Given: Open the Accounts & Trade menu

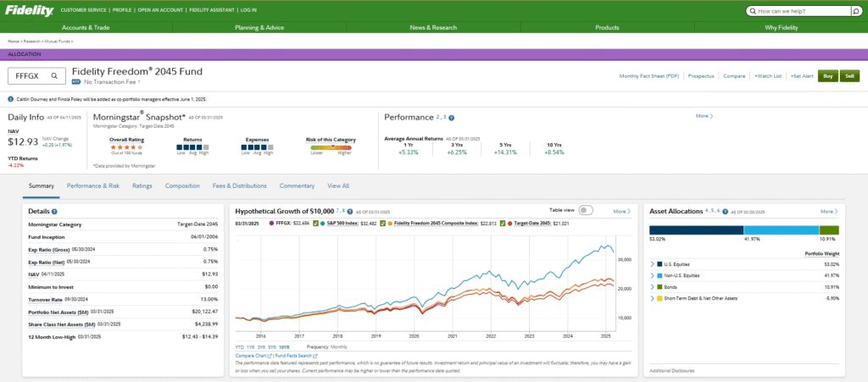Looking at the screenshot, I should 86,27.
